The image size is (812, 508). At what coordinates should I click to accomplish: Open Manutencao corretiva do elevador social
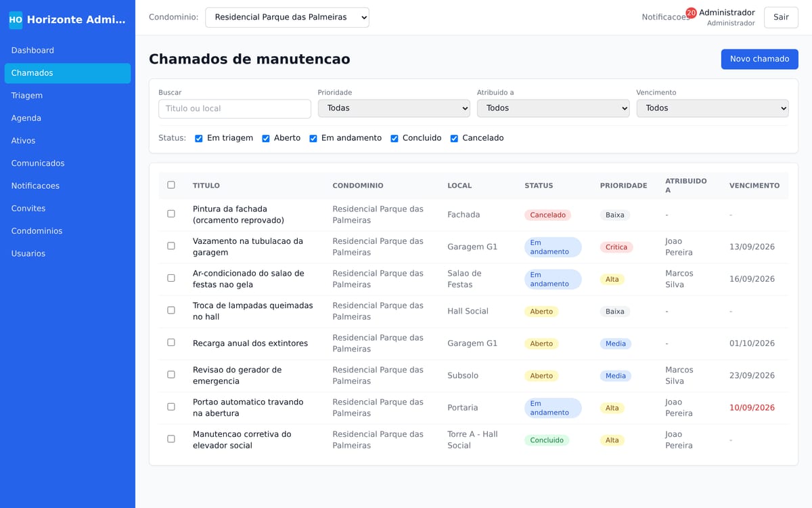(242, 440)
